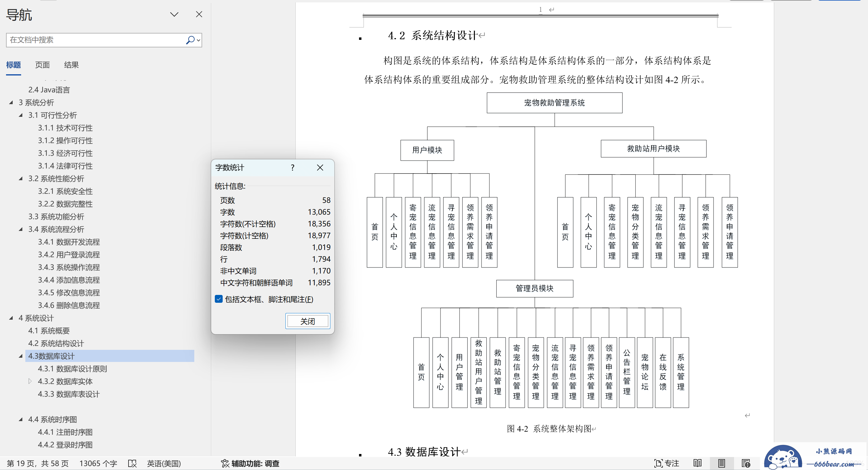Close the navigation pane with X icon

coord(199,14)
